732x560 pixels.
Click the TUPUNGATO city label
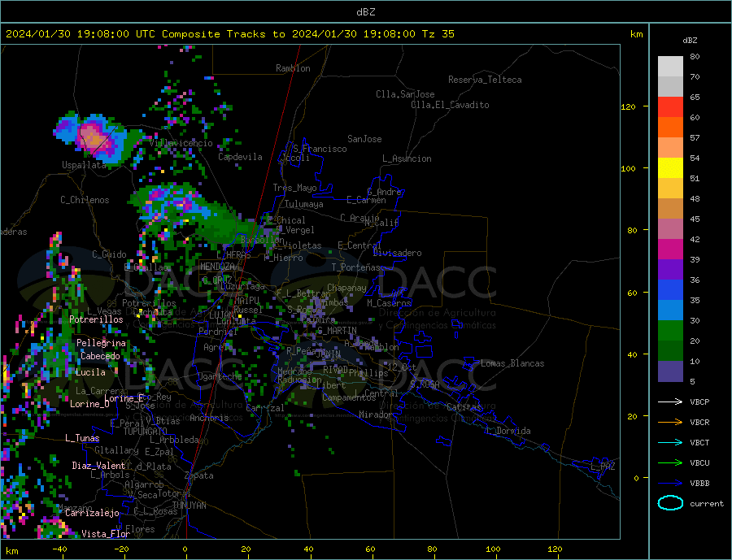coord(146,432)
